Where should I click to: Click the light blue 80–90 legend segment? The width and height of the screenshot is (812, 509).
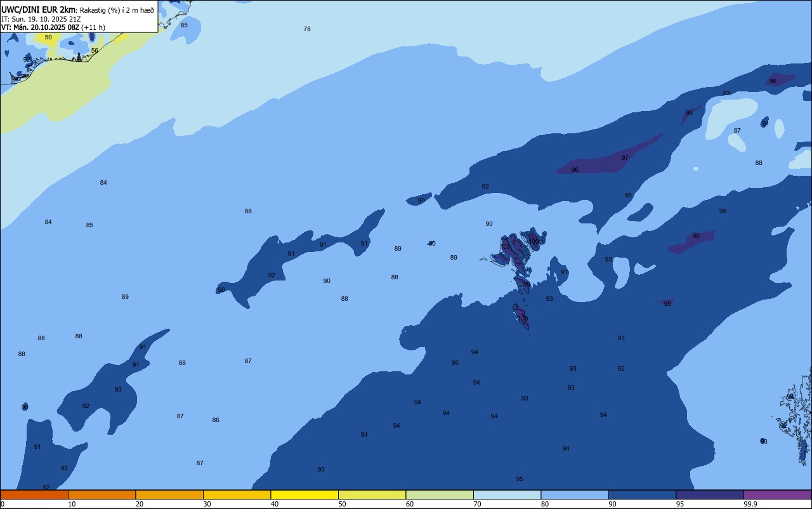[575, 494]
